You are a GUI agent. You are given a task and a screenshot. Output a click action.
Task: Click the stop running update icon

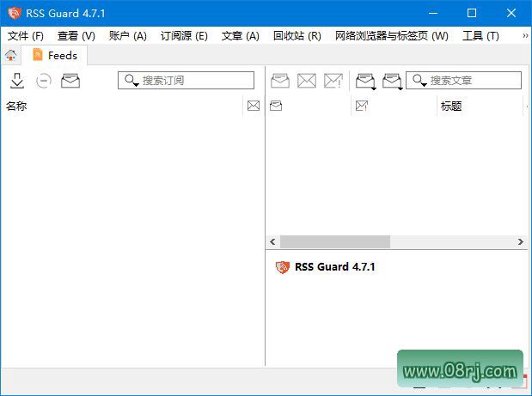click(44, 81)
